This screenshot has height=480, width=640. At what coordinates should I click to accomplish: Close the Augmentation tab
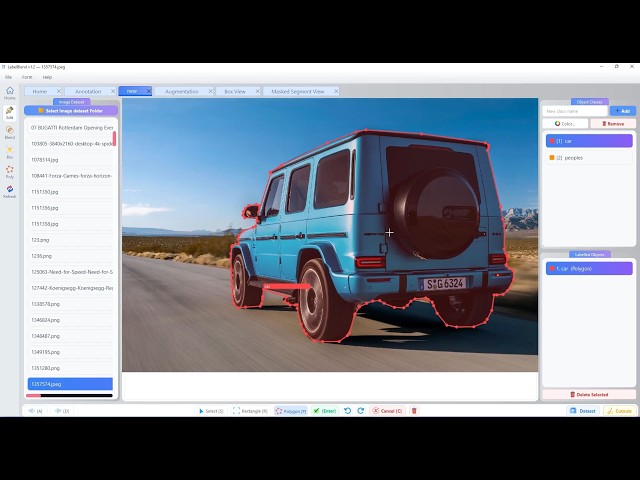pyautogui.click(x=211, y=91)
